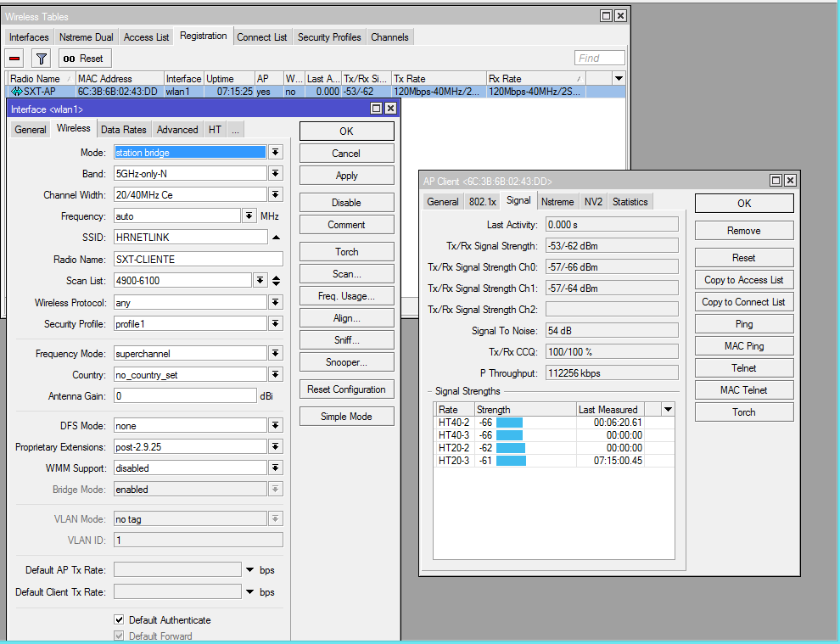840x644 pixels.
Task: Collapse the SSID field with up arrow
Action: (x=276, y=238)
